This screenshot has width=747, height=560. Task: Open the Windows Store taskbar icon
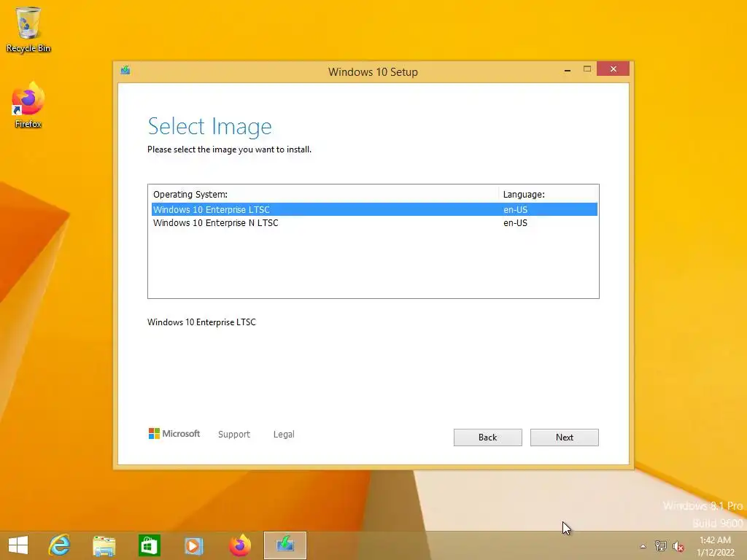[149, 545]
